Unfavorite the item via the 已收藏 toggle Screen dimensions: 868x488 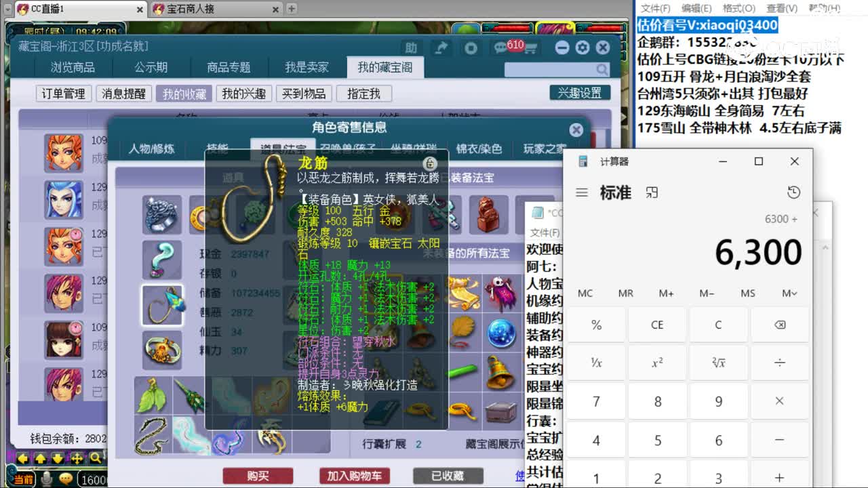coord(448,476)
